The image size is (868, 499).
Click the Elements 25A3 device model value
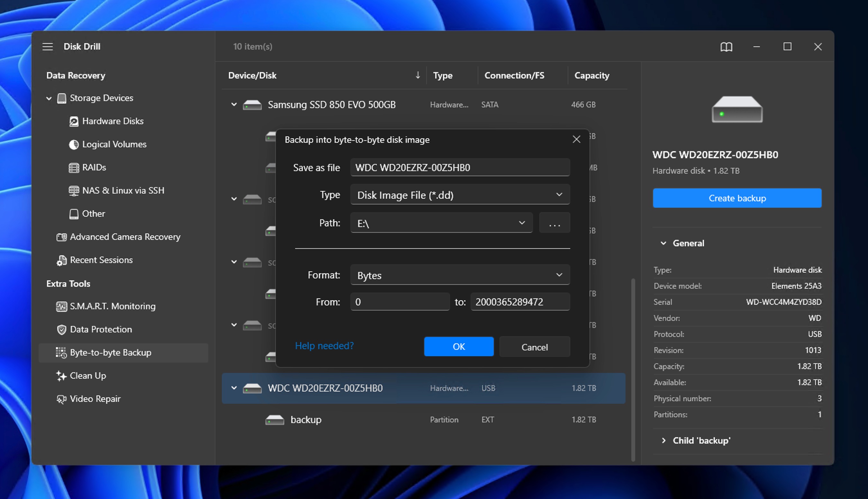796,286
